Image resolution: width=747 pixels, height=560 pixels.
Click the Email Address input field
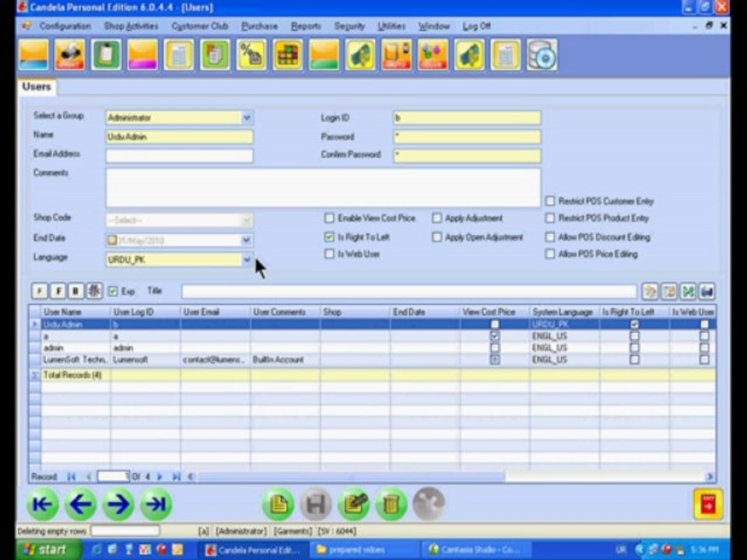[x=179, y=156]
